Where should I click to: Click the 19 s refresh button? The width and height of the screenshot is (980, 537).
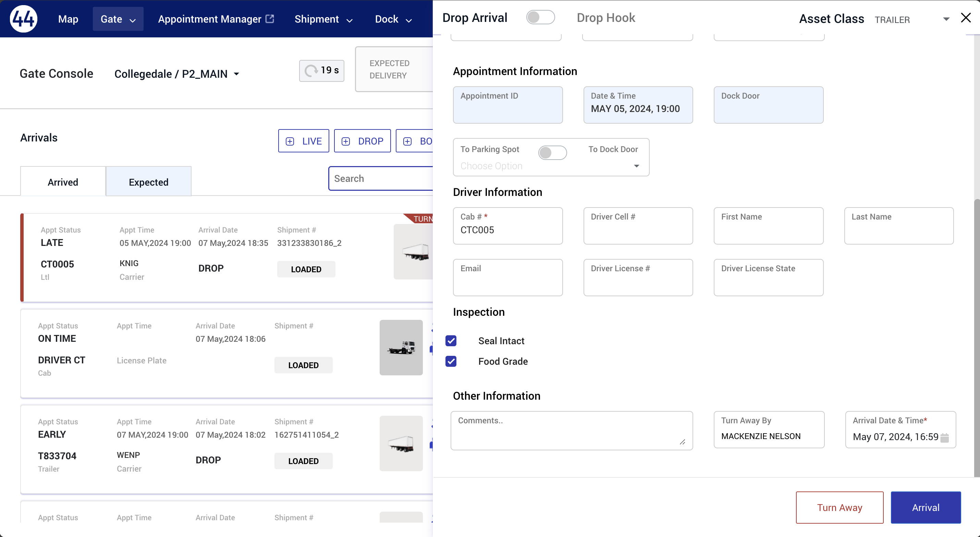point(321,70)
